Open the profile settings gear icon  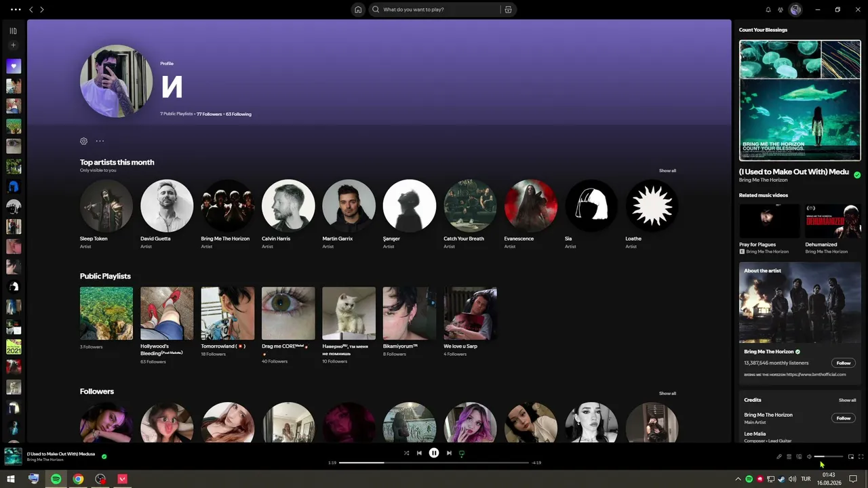83,141
